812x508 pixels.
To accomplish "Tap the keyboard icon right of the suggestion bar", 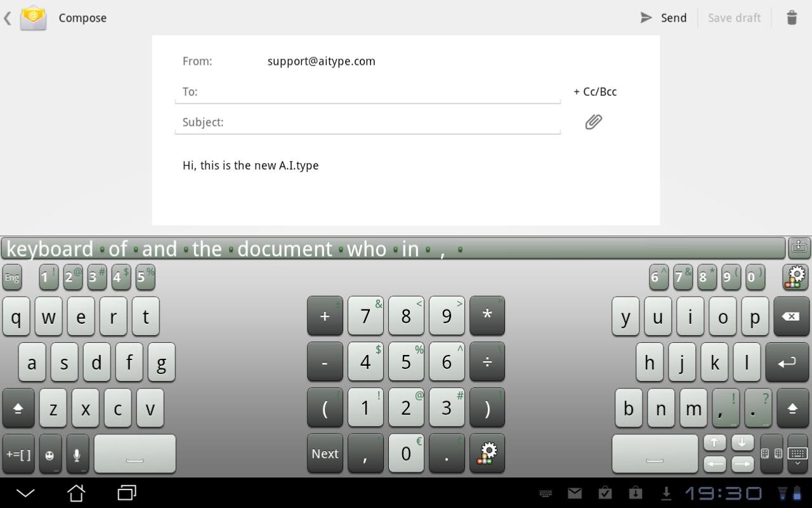I will click(799, 246).
